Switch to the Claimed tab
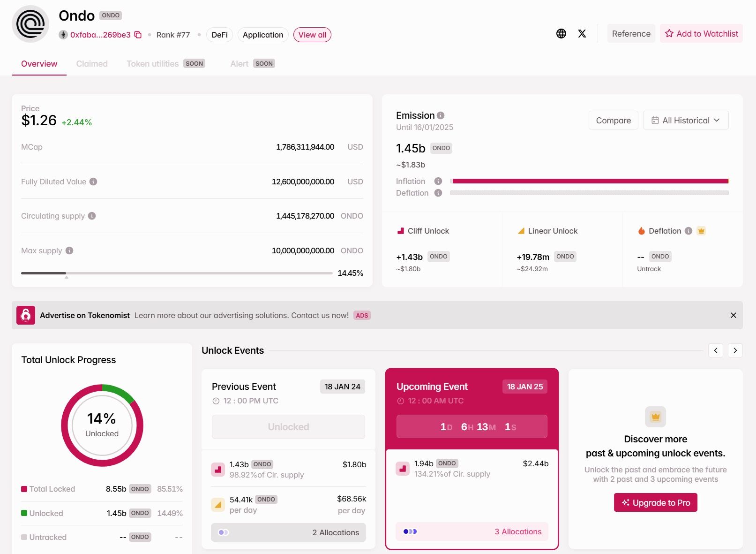The image size is (756, 554). [92, 64]
